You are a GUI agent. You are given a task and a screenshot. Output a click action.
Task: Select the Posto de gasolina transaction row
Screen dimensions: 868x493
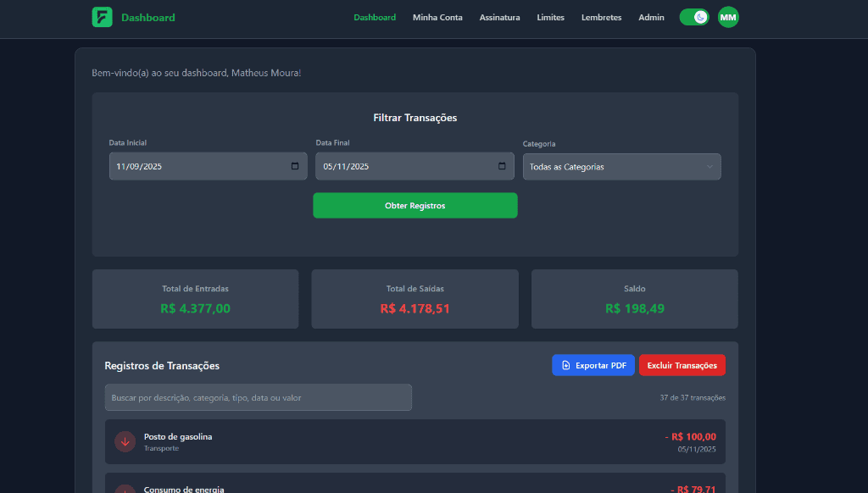(415, 441)
